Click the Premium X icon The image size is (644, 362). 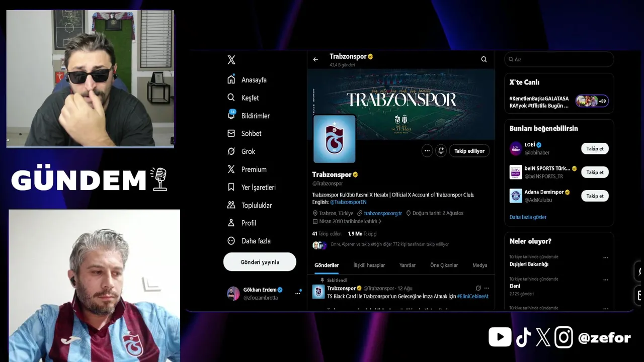[231, 169]
